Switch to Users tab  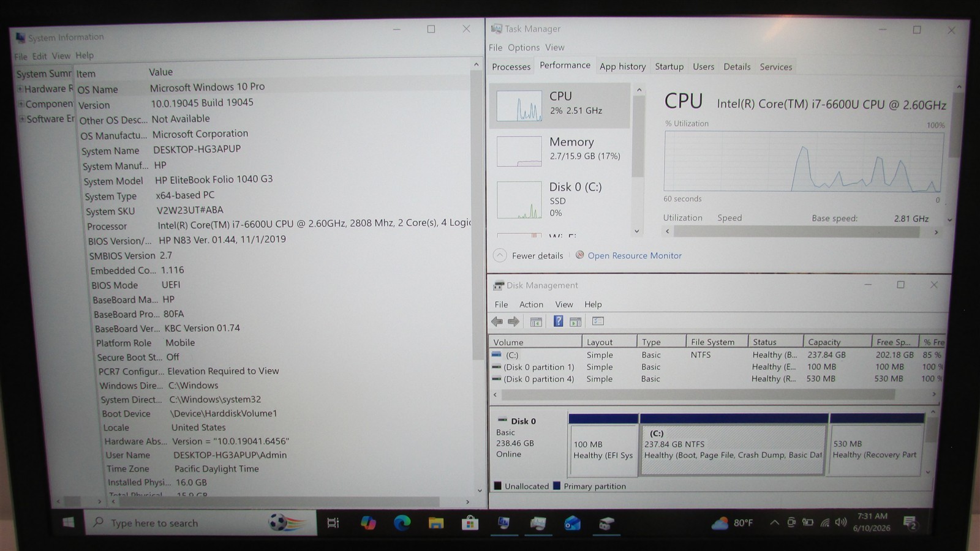click(703, 67)
